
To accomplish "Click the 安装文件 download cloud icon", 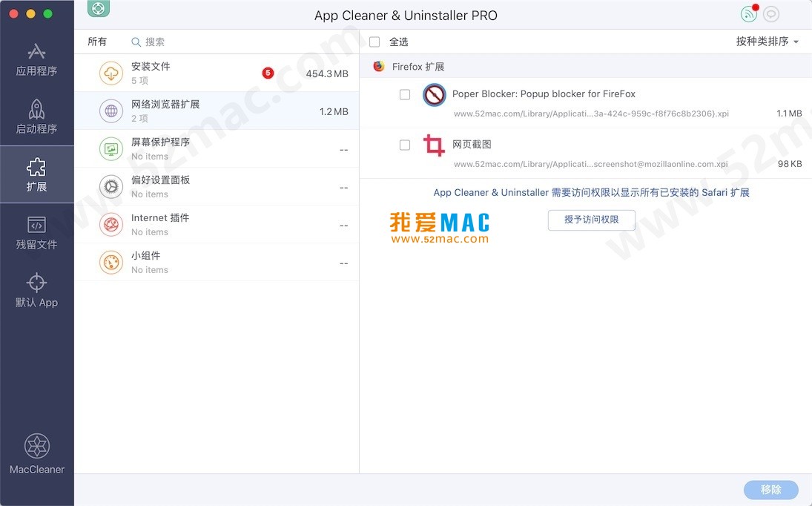I will tap(110, 73).
